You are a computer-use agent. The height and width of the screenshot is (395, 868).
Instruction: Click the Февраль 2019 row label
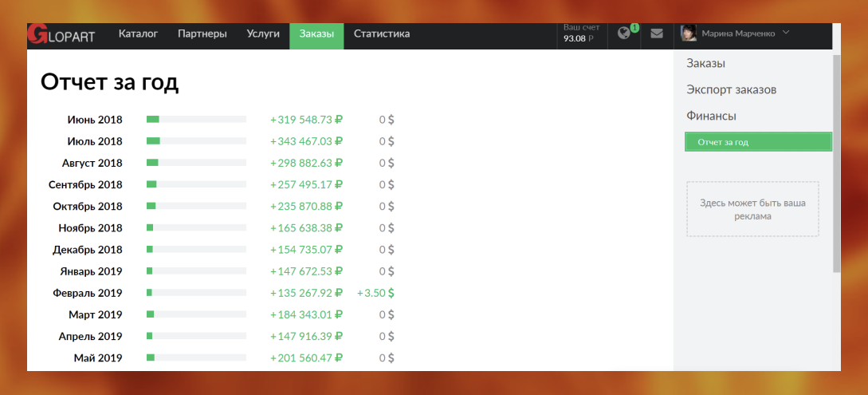click(x=88, y=293)
